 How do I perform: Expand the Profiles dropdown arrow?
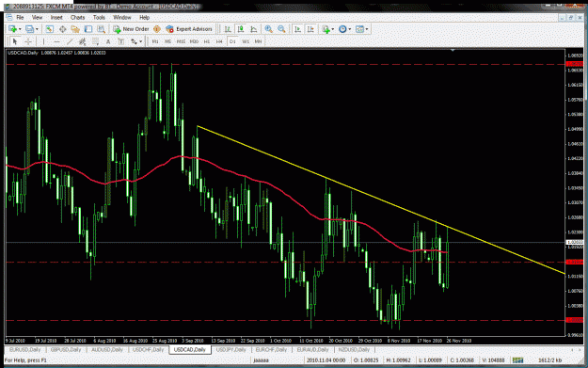pyautogui.click(x=37, y=29)
